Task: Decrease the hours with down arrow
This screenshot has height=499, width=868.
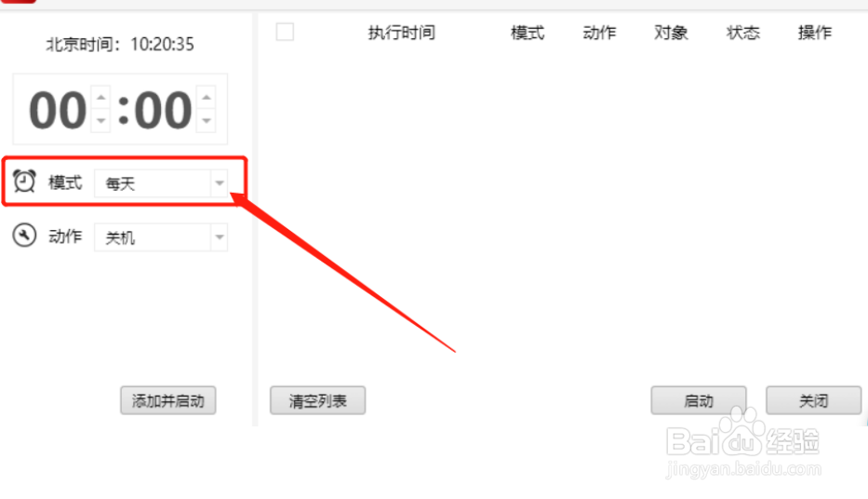Action: tap(100, 120)
